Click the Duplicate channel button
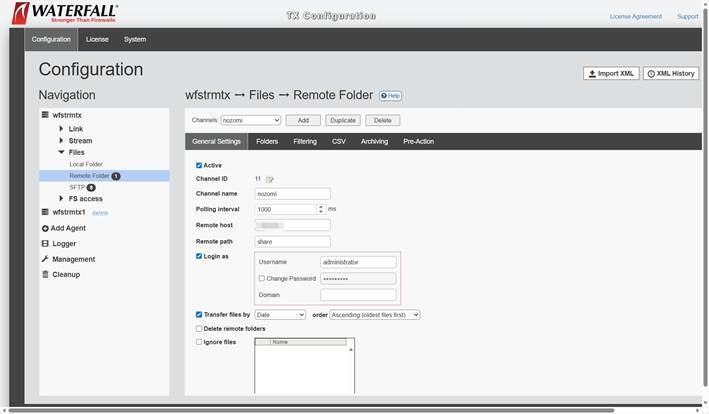 coord(343,120)
